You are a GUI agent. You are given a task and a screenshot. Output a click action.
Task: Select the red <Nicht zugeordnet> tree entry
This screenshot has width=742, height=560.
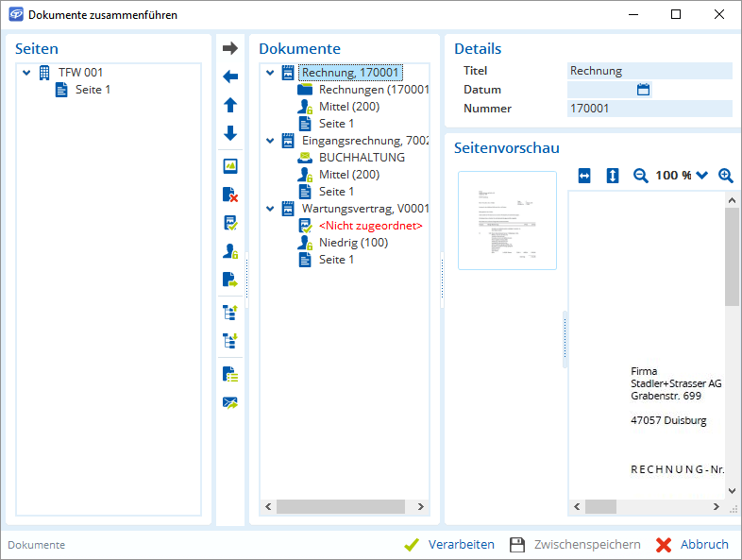pyautogui.click(x=370, y=226)
